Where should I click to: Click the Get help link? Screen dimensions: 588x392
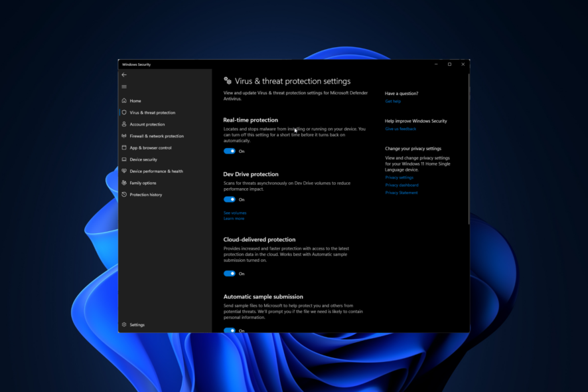tap(392, 101)
